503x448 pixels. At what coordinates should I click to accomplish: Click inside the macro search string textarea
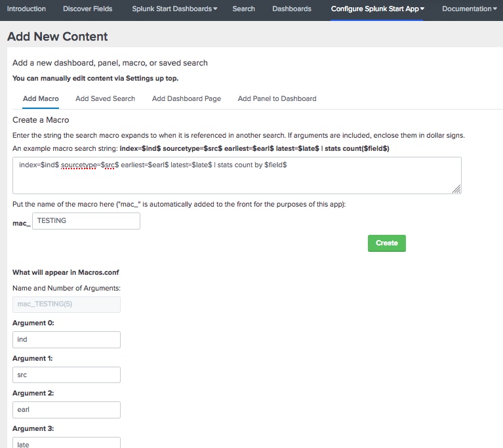pyautogui.click(x=237, y=175)
